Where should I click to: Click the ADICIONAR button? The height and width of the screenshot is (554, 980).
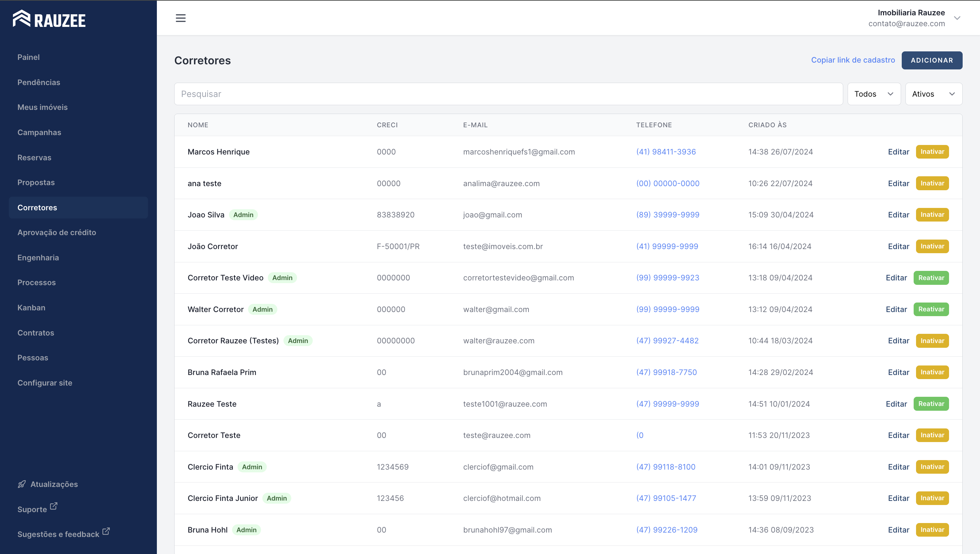click(x=932, y=60)
